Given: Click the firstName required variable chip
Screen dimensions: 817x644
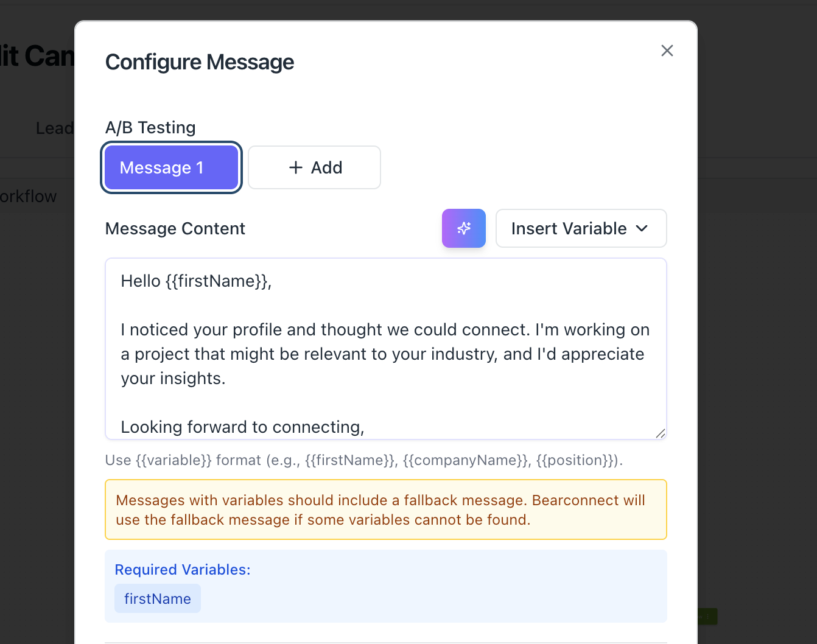Looking at the screenshot, I should click(x=158, y=599).
